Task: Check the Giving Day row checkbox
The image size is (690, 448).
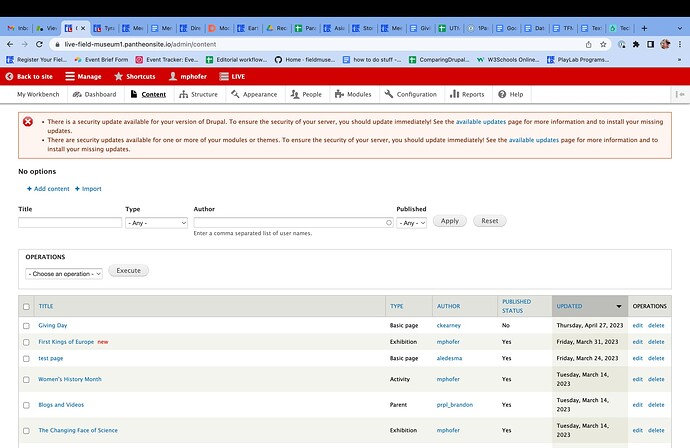Action: point(26,326)
